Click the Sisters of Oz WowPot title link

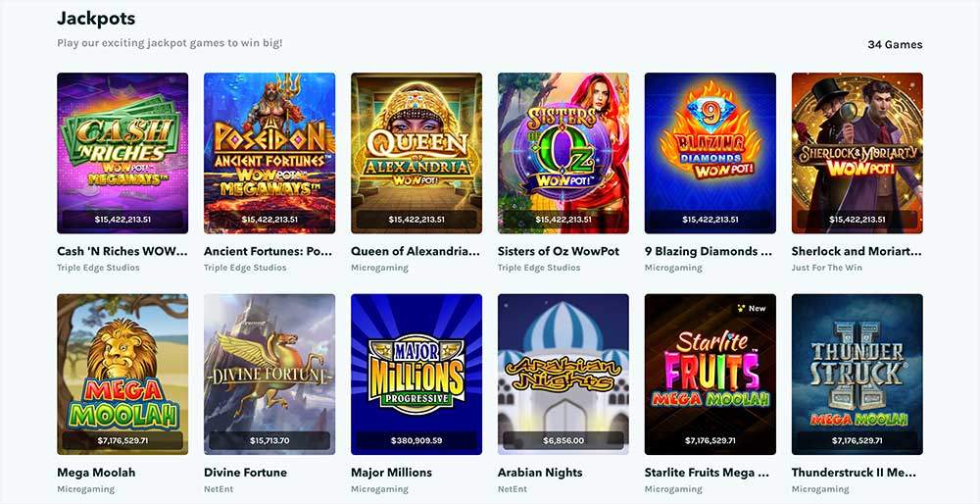coord(559,251)
